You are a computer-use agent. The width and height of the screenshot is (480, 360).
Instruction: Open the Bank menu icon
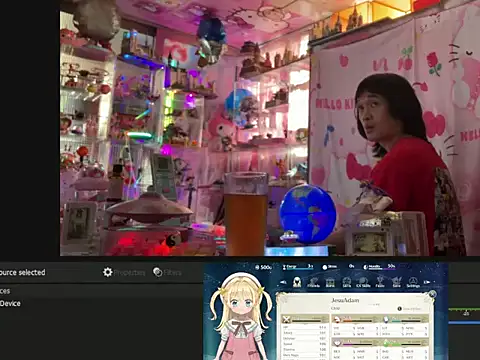point(330,282)
